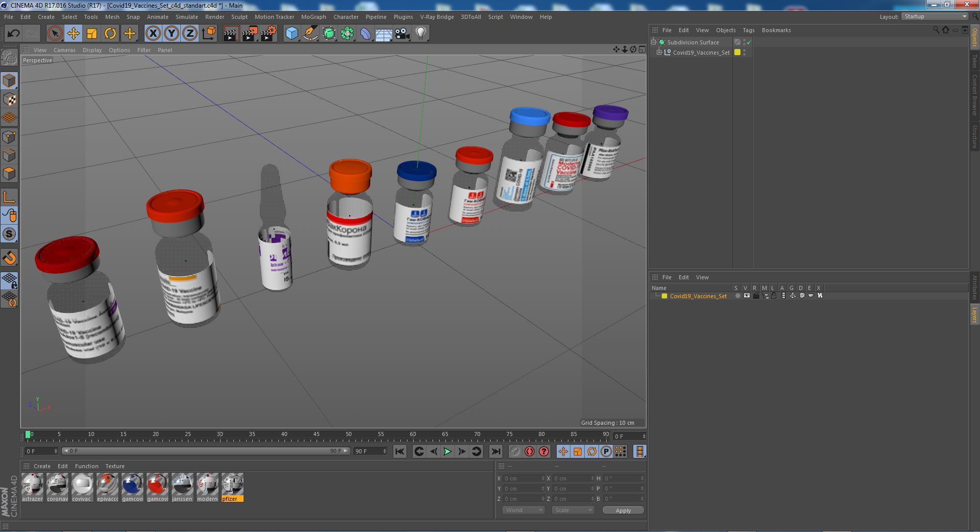Select the Live Selection tool
The height and width of the screenshot is (532, 980).
pos(55,34)
